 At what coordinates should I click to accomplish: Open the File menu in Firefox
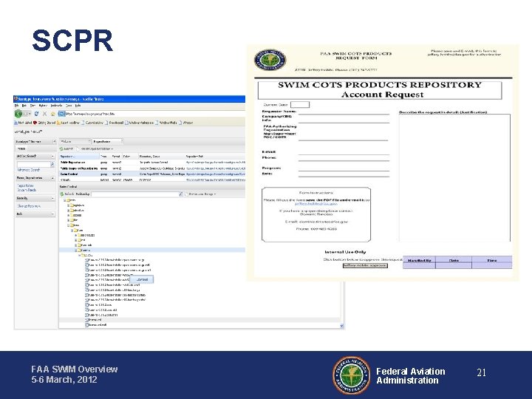[16, 106]
